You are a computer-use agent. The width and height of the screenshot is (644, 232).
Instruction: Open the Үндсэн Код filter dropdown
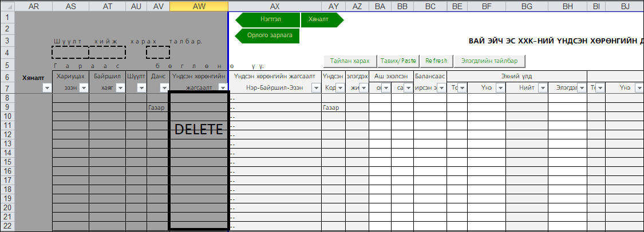[x=340, y=87]
